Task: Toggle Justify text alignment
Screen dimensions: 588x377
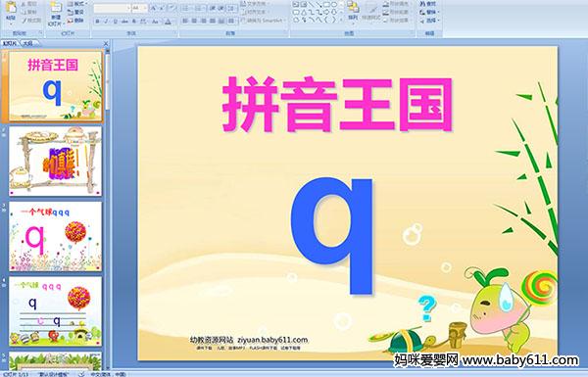Action: [x=213, y=21]
